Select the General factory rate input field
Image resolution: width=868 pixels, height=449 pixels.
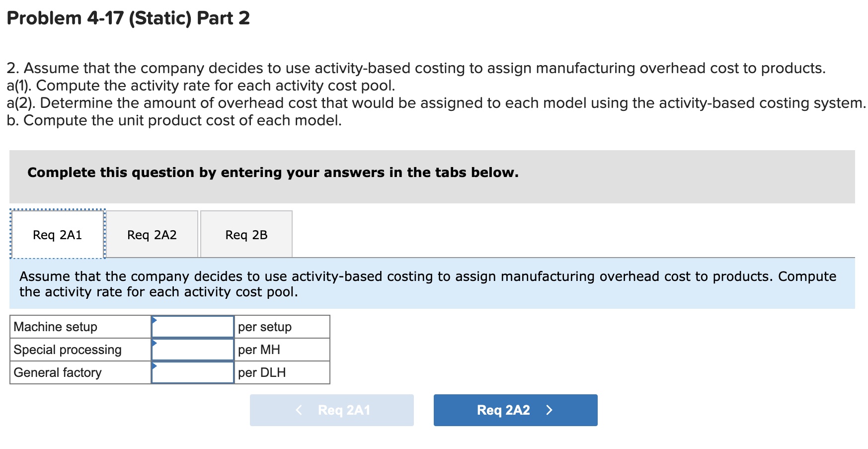(194, 373)
